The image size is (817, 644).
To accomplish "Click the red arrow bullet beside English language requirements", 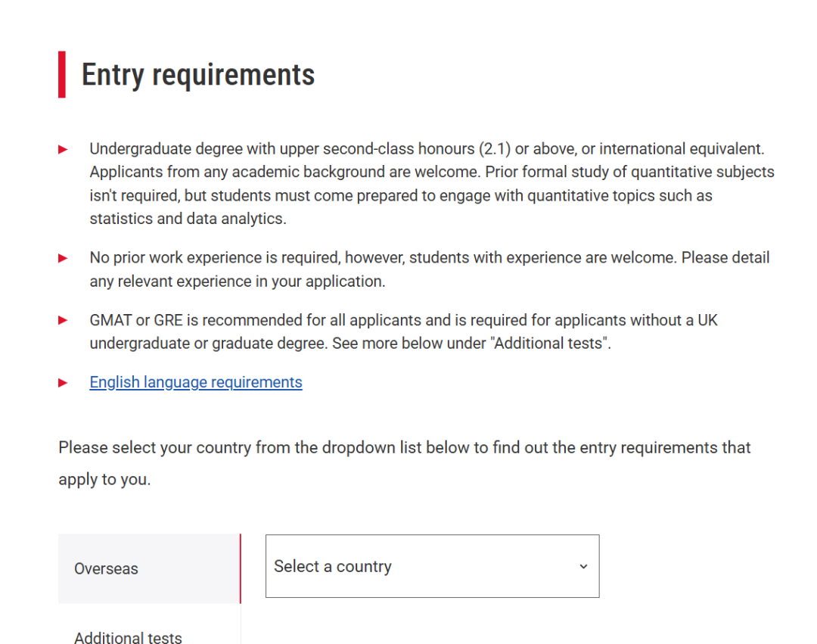I will [64, 383].
